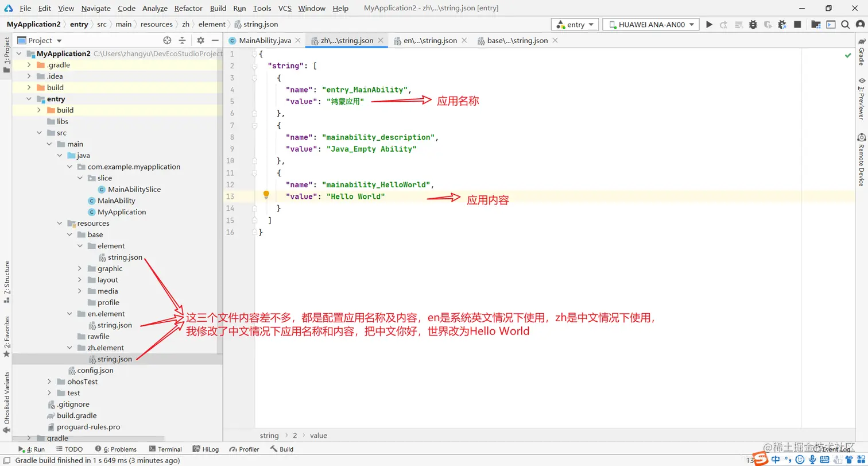Open the 4: Run tool window
This screenshot has width=868, height=466.
(x=32, y=449)
